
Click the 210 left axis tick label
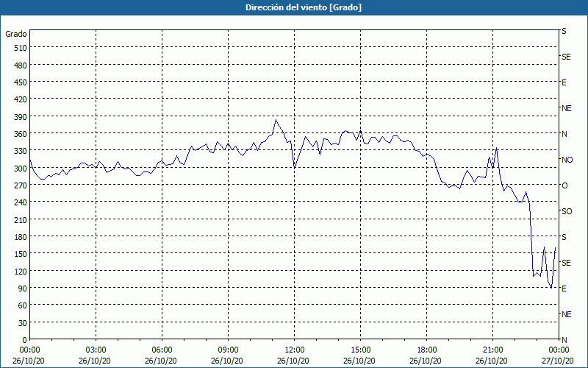coord(21,219)
